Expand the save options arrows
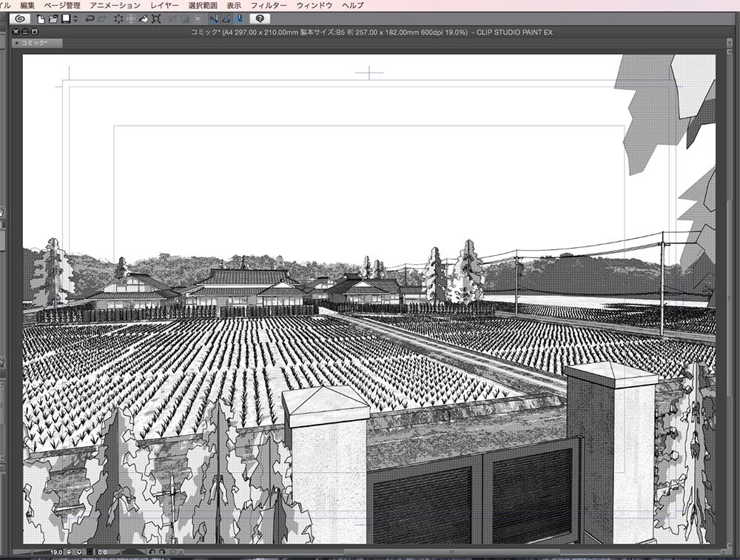The image size is (740, 560). coord(75,19)
